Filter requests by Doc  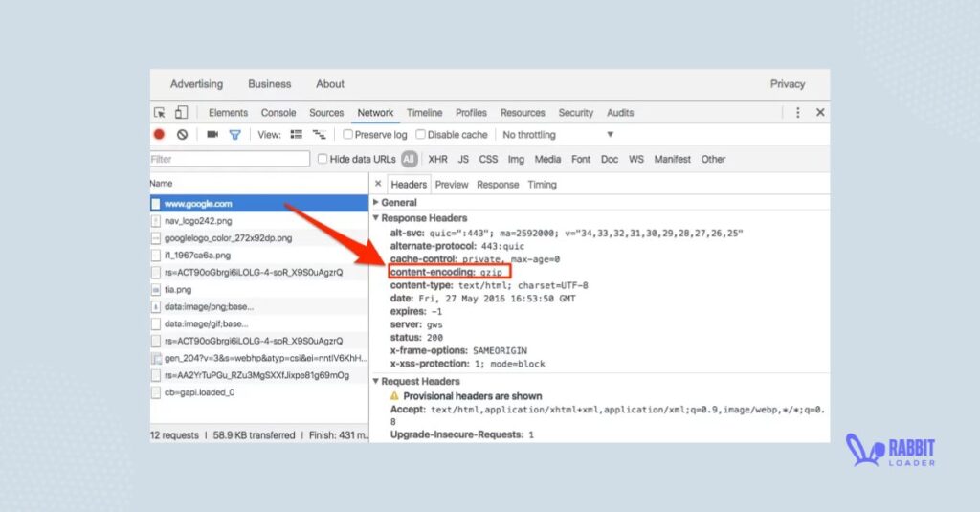pos(610,160)
